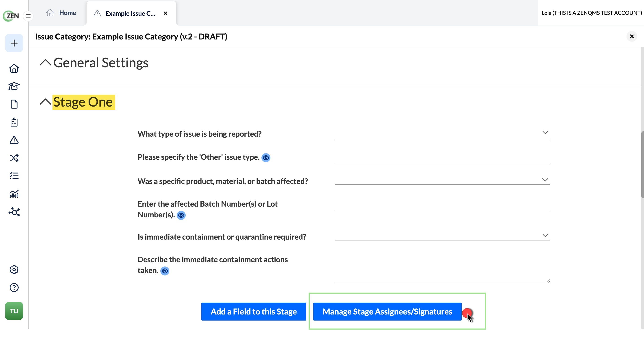Click the ZEN logo
This screenshot has height=345, width=644.
11,16
